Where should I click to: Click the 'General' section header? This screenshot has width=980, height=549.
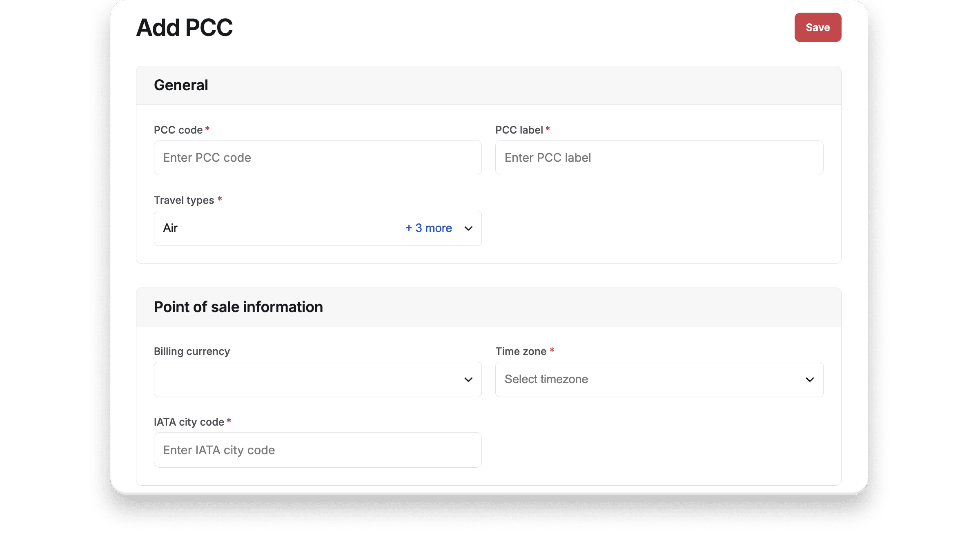click(x=181, y=85)
